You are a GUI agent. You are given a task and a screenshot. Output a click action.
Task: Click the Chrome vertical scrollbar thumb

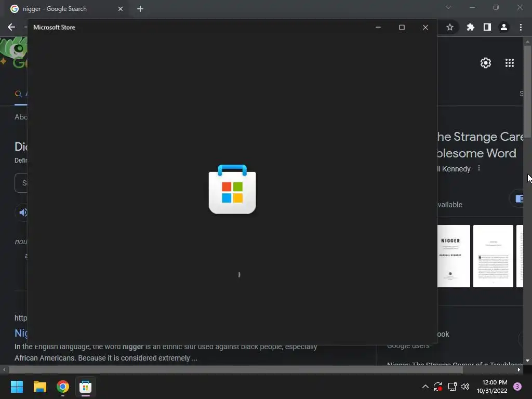pyautogui.click(x=527, y=91)
